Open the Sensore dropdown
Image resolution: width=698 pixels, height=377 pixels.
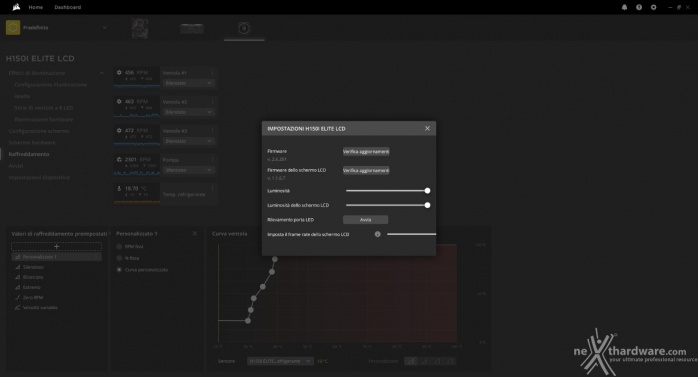pos(280,361)
